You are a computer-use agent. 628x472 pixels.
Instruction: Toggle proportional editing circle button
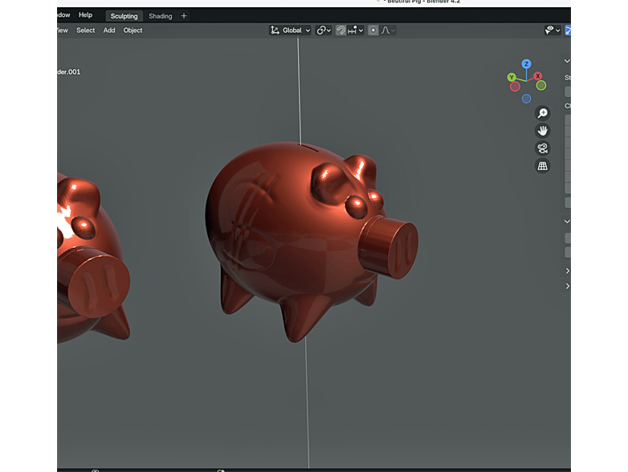coord(374,30)
